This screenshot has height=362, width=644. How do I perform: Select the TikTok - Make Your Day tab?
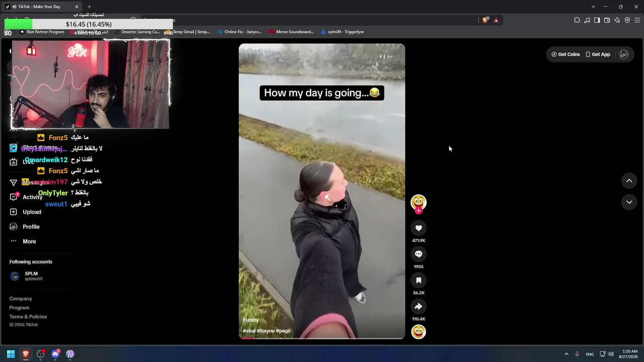[x=42, y=7]
